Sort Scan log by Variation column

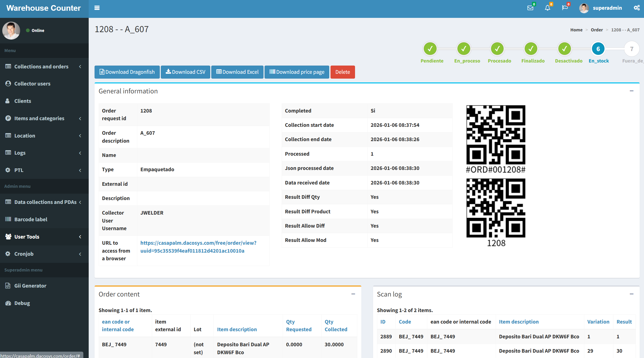pos(598,322)
